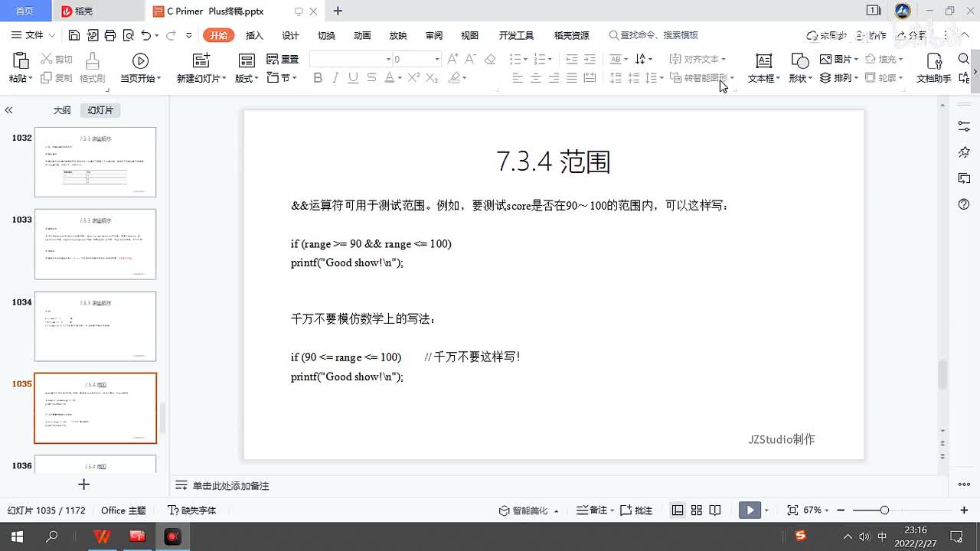Open the 动画 Animation ribbon tab

[x=362, y=35]
